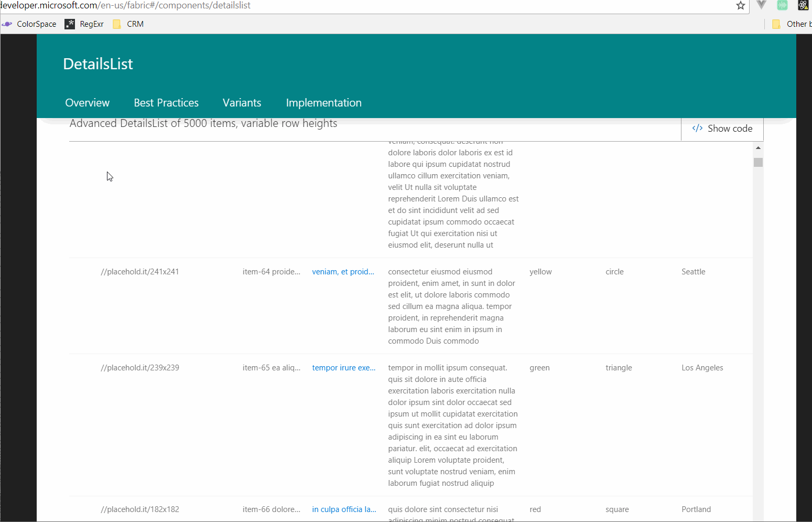Click the code brackets icon on Show code
This screenshot has height=522, width=812.
[x=697, y=128]
